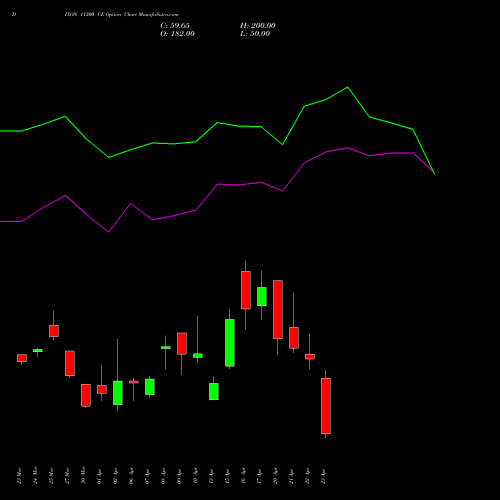Select the 25 Mar date label
Image resolution: width=500 pixels, height=500 pixels.
51,476
